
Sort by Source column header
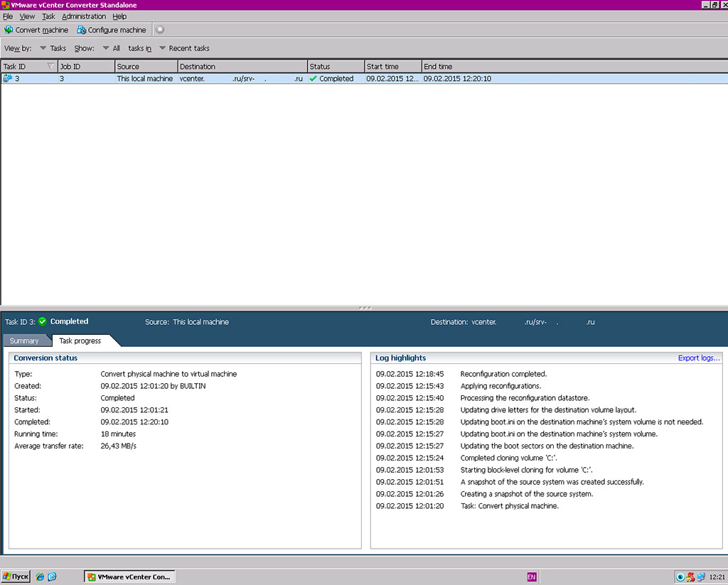146,66
